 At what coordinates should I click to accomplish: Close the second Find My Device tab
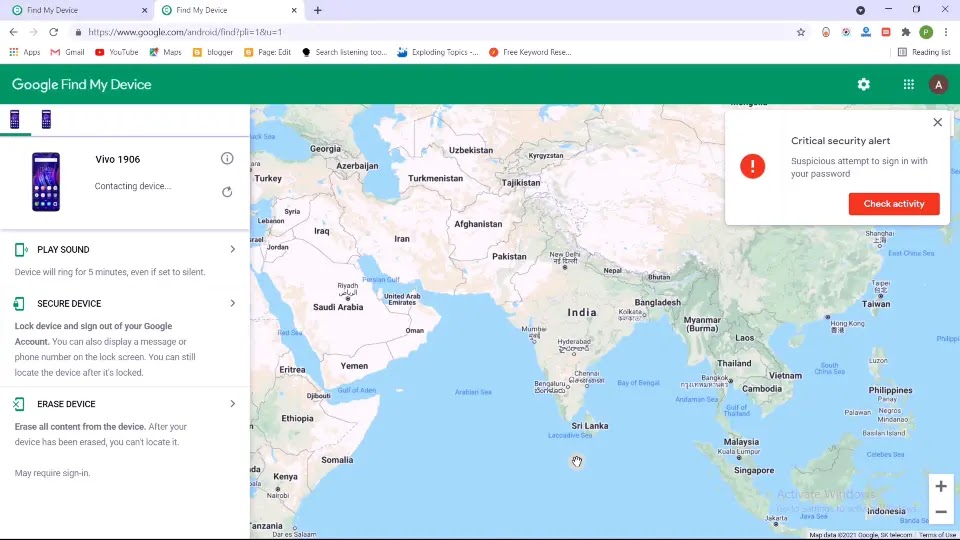point(294,10)
